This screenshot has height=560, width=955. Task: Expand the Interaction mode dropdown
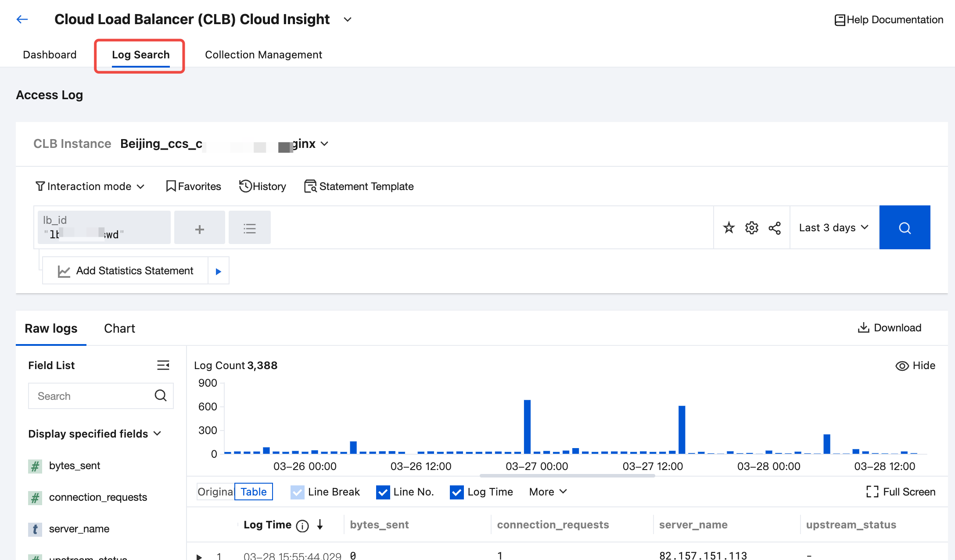(x=90, y=186)
